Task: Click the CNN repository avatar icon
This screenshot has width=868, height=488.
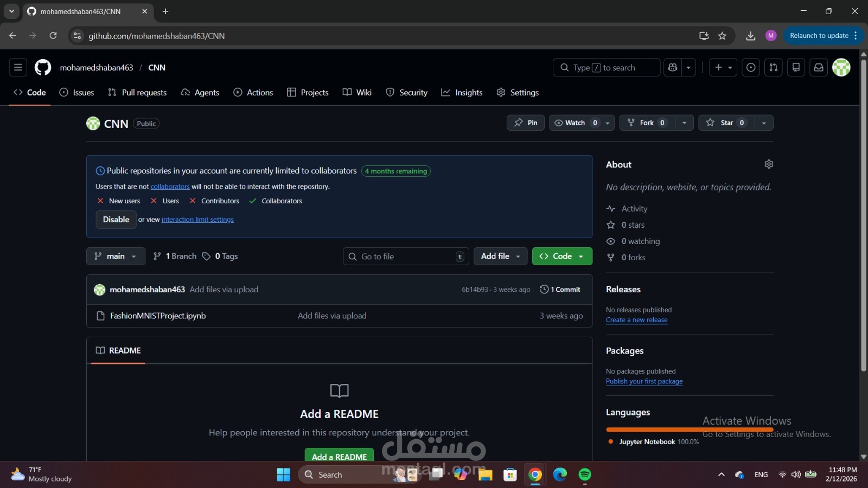Action: coord(93,124)
